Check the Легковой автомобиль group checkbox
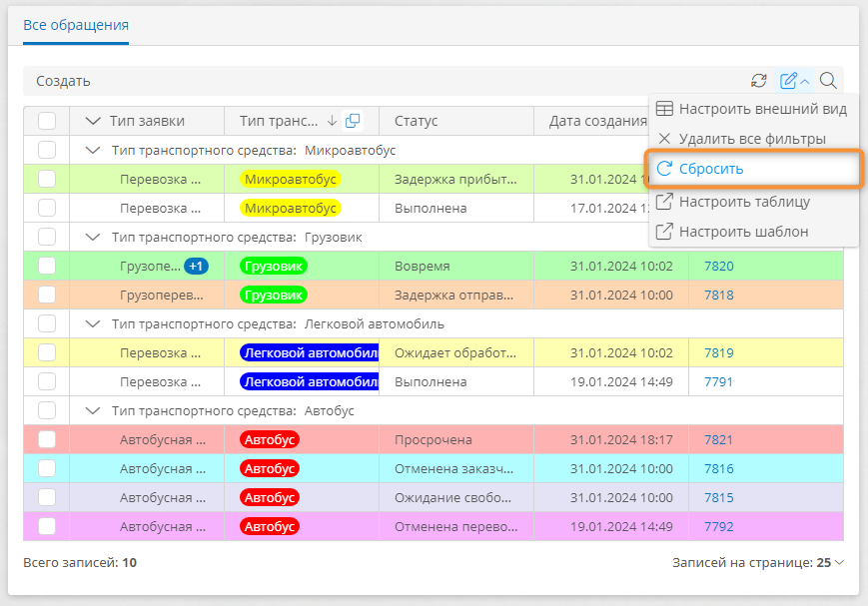 click(x=47, y=323)
